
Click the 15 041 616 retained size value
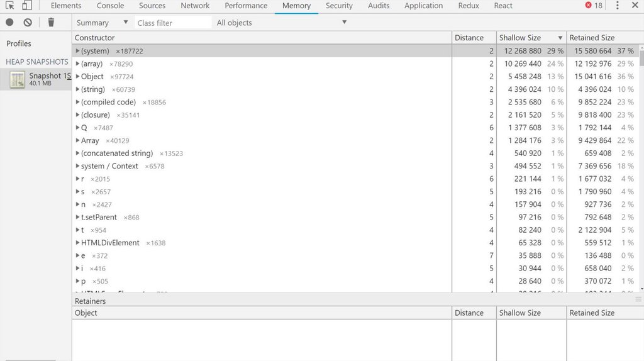pos(592,76)
